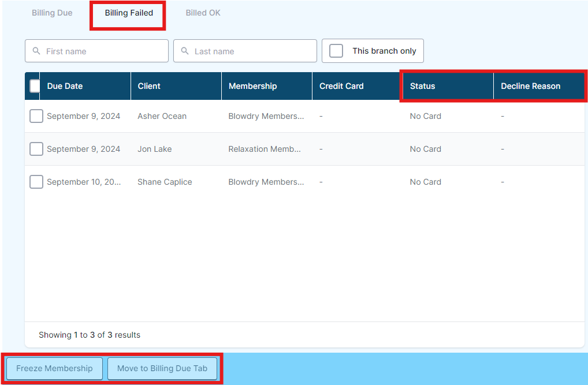Click September 9, 2024 in Jon Lake's row
Viewport: 588px width, 385px height.
point(83,149)
